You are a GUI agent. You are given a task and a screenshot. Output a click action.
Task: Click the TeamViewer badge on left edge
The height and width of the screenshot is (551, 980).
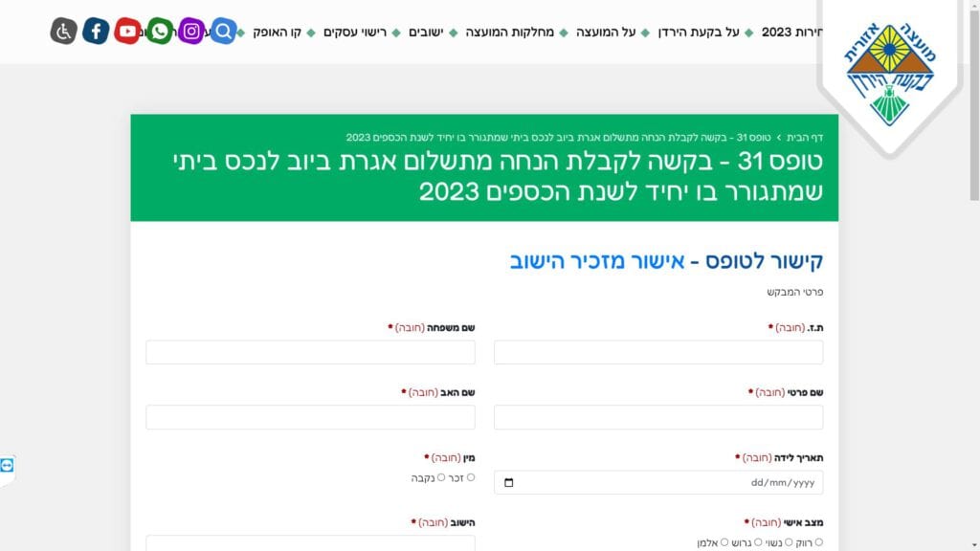8,465
